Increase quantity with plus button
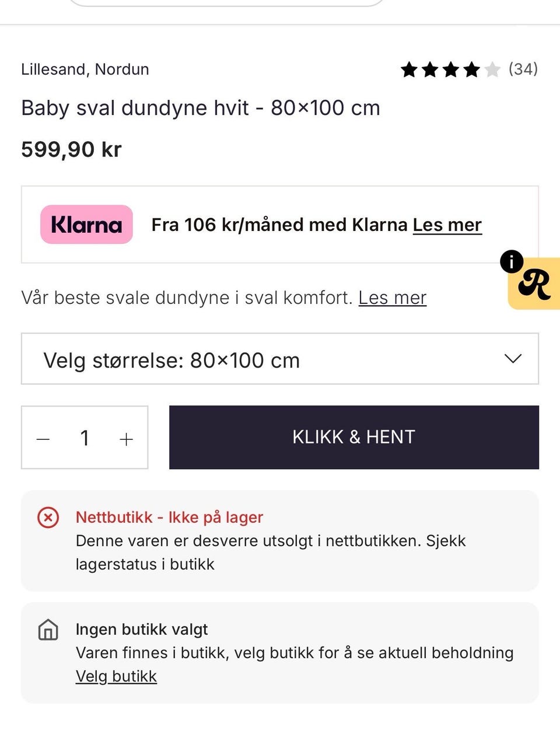The height and width of the screenshot is (745, 560). (x=126, y=439)
